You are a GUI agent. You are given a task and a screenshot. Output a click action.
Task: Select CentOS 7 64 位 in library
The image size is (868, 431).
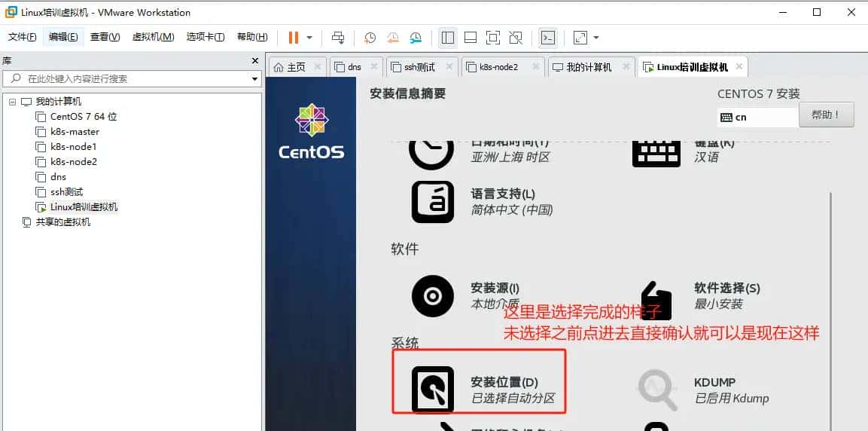84,117
